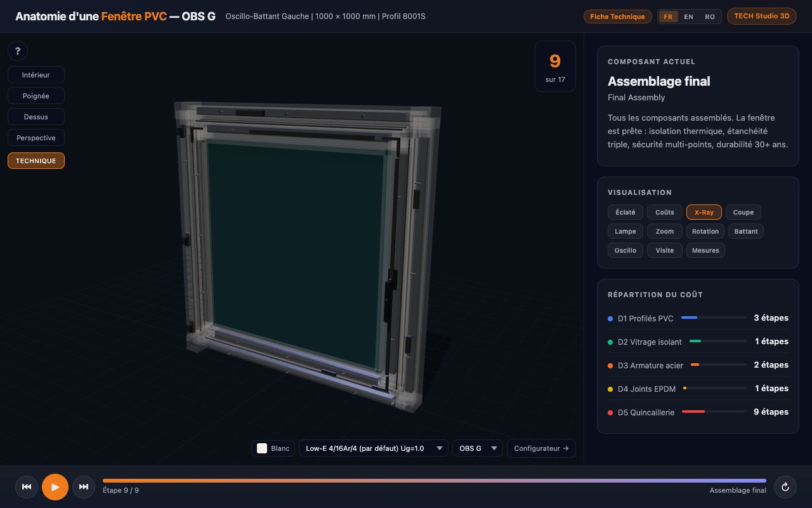This screenshot has height=508, width=812.
Task: Open TECH Studio 3D
Action: click(761, 17)
